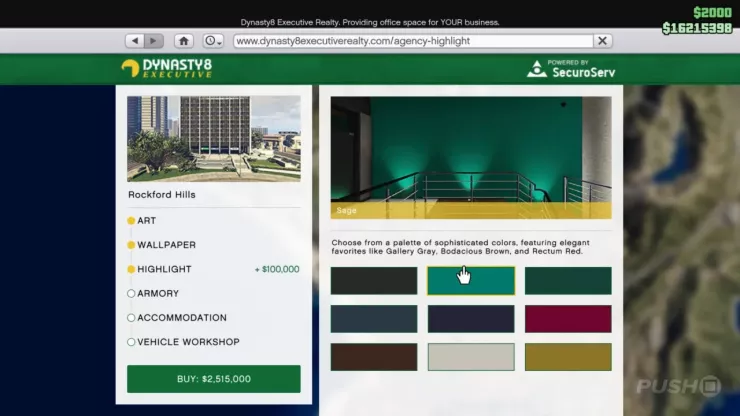Choose the crimson red color swatch

tap(568, 319)
